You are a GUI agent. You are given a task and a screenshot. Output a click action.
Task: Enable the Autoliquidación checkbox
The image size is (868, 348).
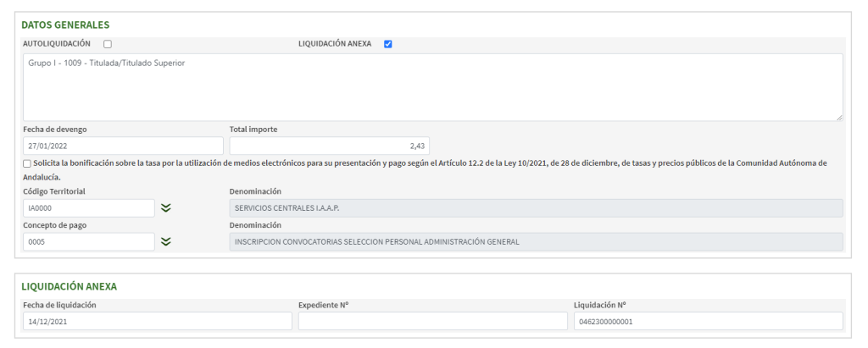108,44
